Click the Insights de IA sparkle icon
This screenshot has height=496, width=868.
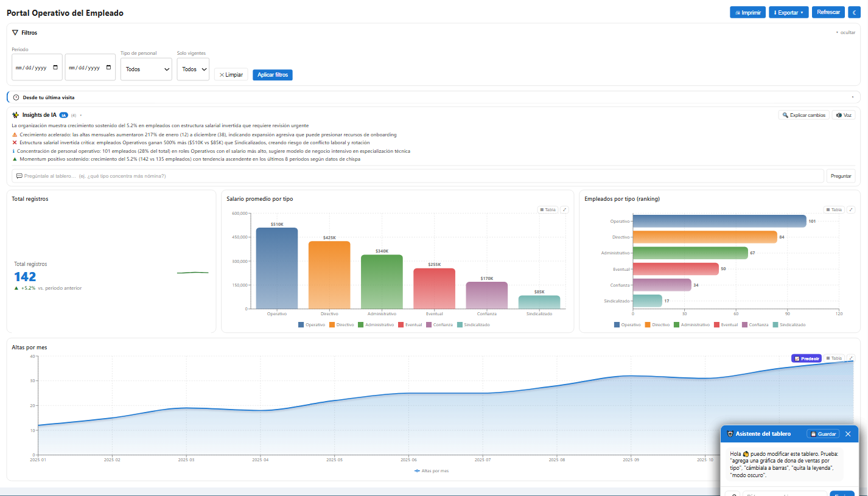point(16,114)
